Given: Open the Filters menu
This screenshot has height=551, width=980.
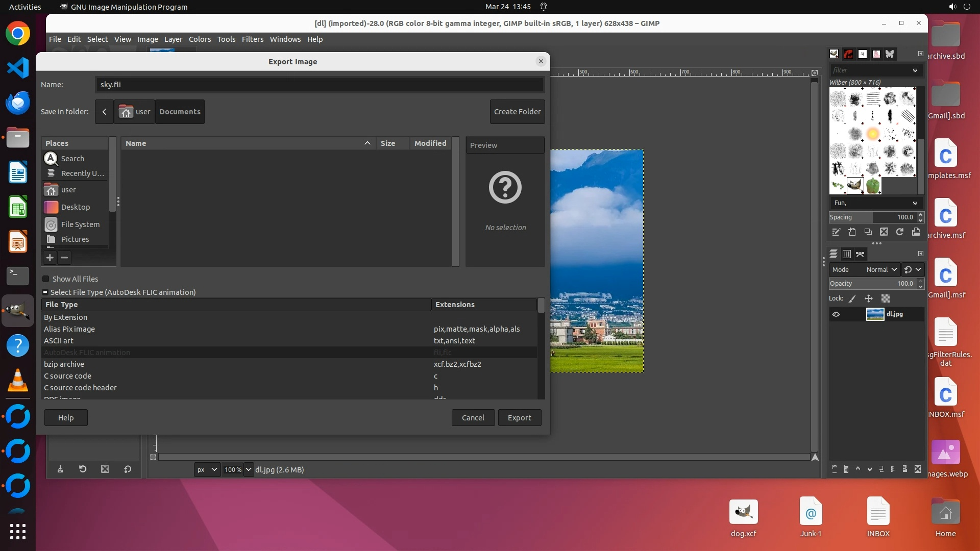Looking at the screenshot, I should (252, 39).
